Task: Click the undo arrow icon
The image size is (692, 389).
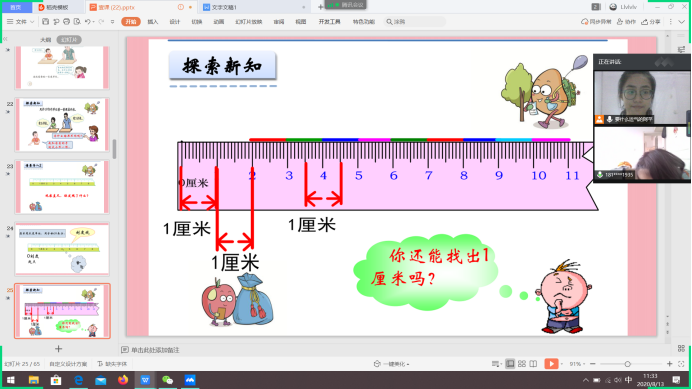Action: (87, 21)
